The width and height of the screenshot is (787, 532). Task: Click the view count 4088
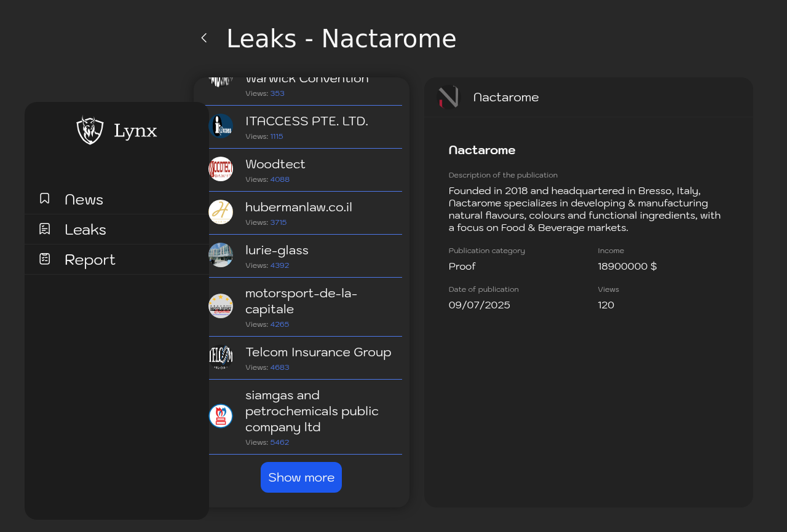coord(280,179)
